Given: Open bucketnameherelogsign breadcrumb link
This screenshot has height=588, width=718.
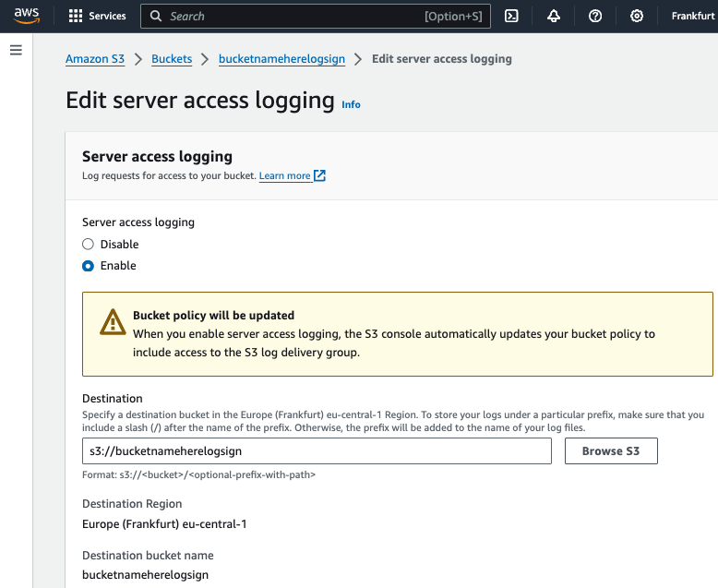Looking at the screenshot, I should pos(281,59).
